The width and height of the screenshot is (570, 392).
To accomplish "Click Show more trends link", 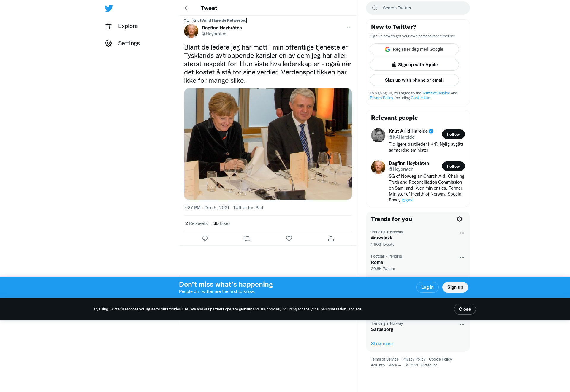I will (382, 344).
